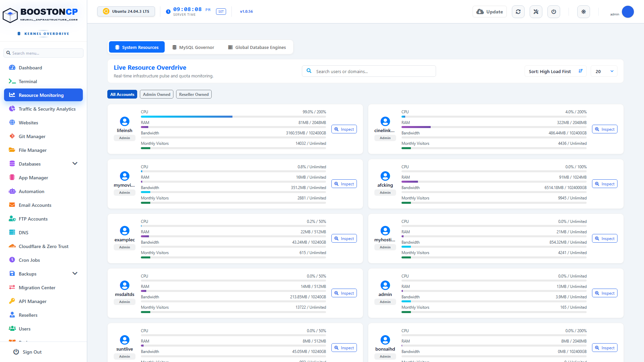644x362 pixels.
Task: Open the admin profile avatar
Action: (628, 12)
